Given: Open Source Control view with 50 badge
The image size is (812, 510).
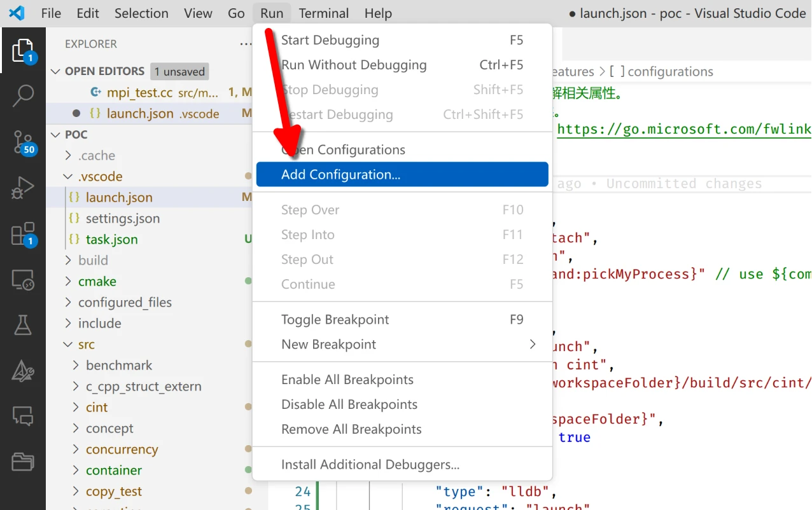Looking at the screenshot, I should click(x=23, y=142).
